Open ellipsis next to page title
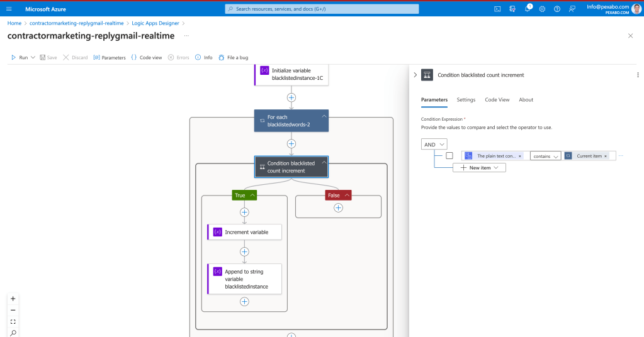This screenshot has height=337, width=644. pos(186,36)
